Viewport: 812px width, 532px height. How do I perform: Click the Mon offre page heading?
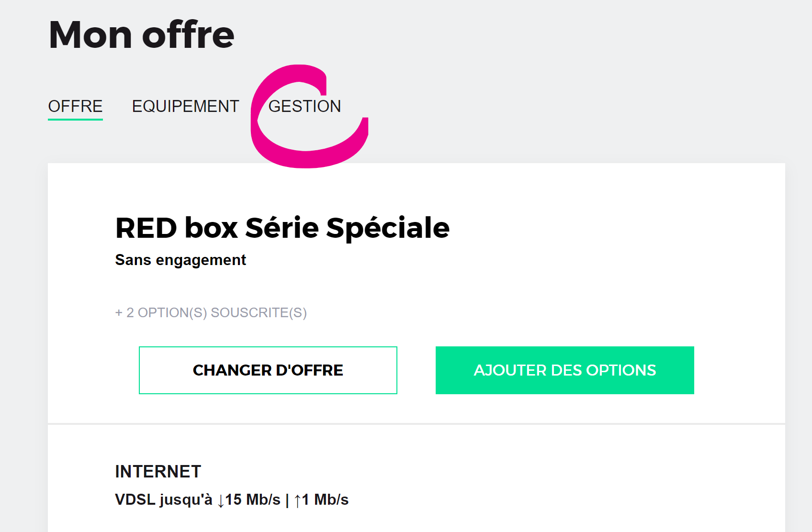click(x=141, y=35)
